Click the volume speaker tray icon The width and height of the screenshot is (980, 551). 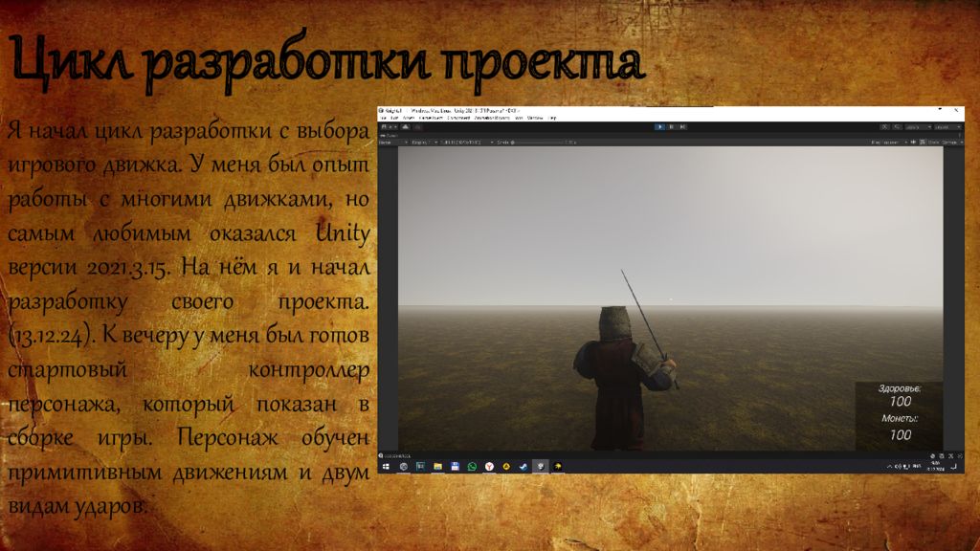pyautogui.click(x=898, y=467)
